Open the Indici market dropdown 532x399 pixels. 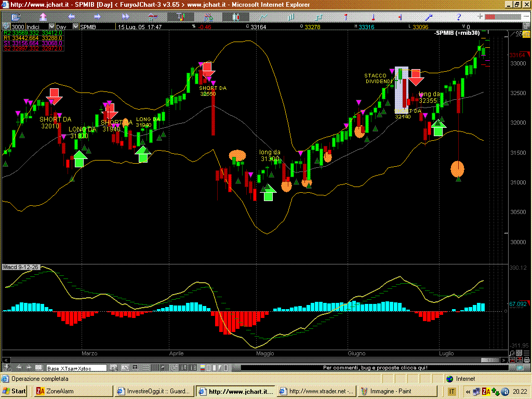click(51, 26)
